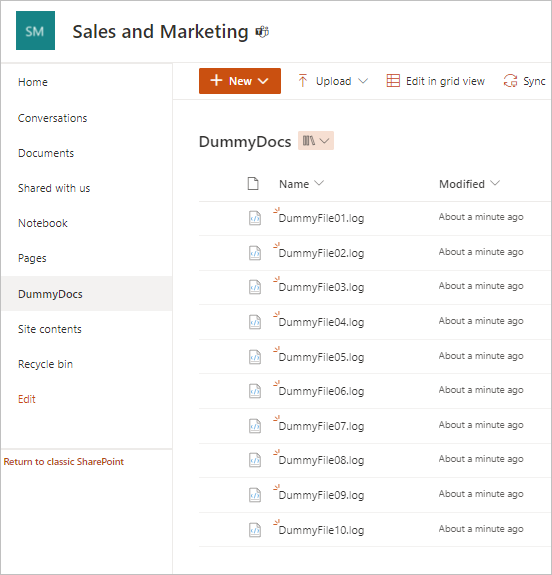Image resolution: width=552 pixels, height=575 pixels.
Task: Click the SM site logo tile
Action: pos(35,30)
